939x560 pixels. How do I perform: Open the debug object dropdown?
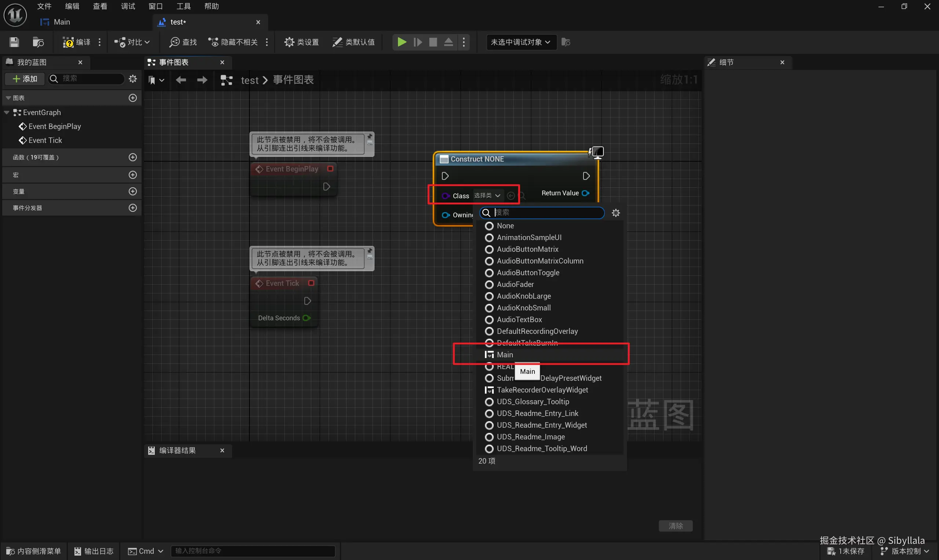(520, 42)
